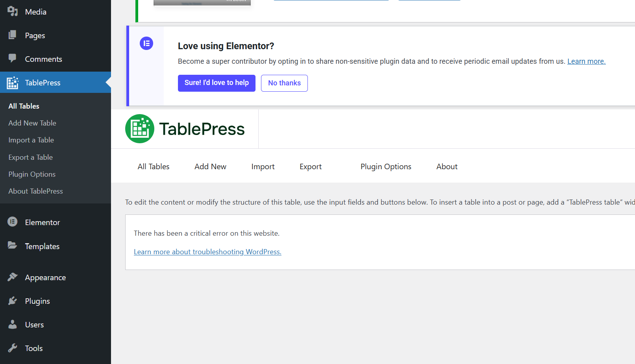Switch to the All Tables tab
The height and width of the screenshot is (364, 635).
[154, 166]
